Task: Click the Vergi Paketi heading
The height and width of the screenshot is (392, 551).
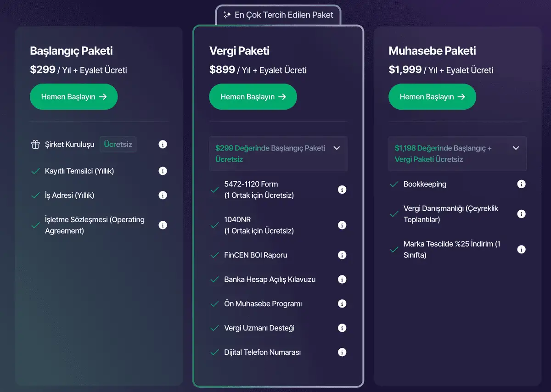Action: click(x=240, y=51)
